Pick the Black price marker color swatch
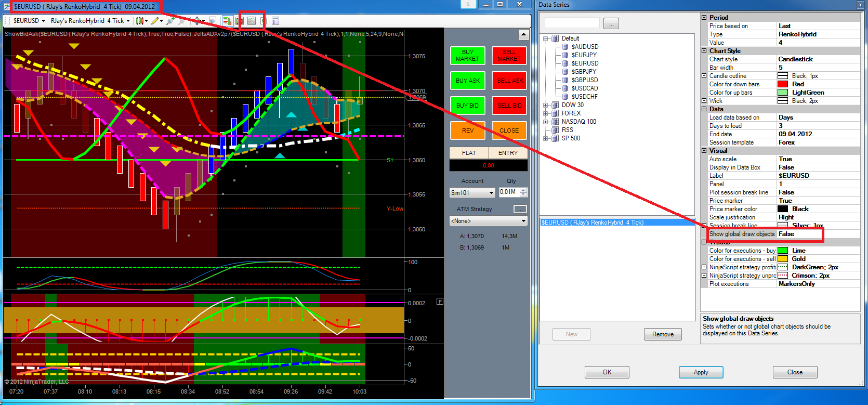This screenshot has height=405, width=868. pyautogui.click(x=783, y=209)
